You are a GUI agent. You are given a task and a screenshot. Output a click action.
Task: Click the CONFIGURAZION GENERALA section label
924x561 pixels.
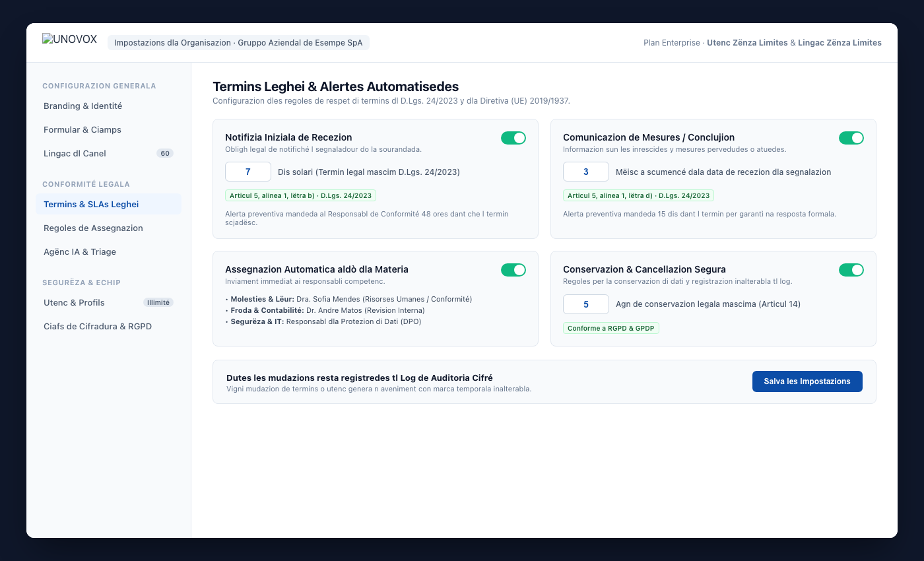99,86
